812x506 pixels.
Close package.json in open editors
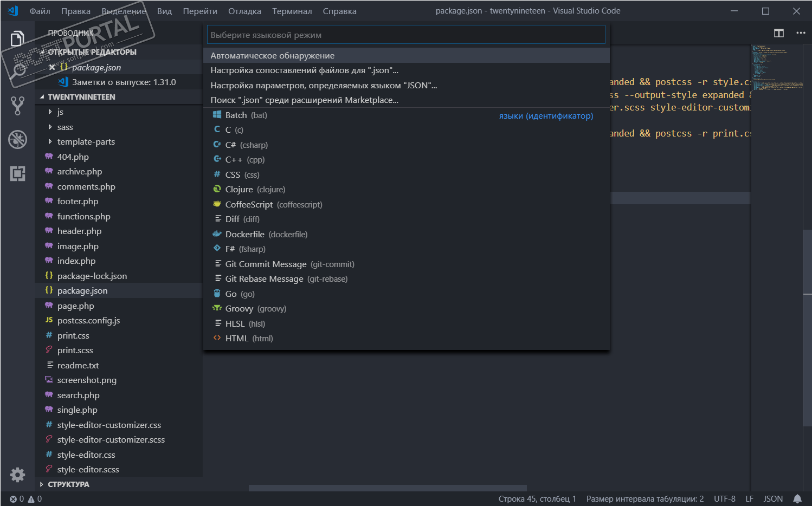51,67
